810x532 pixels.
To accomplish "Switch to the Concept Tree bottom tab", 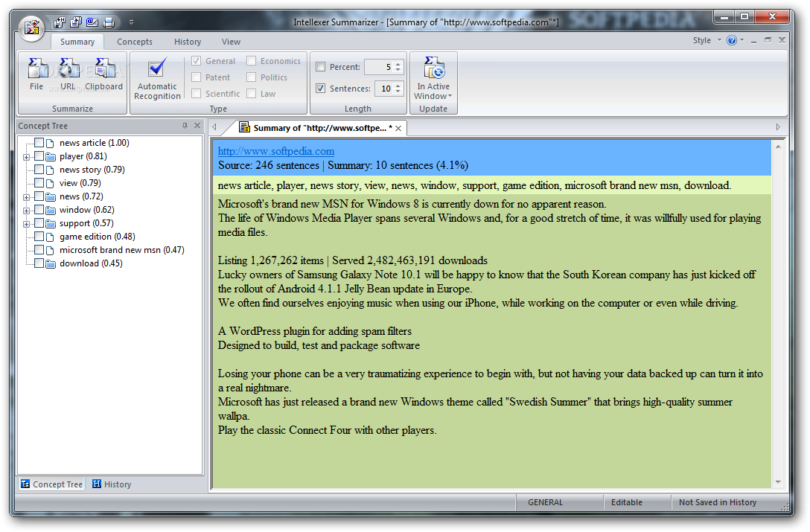I will click(x=51, y=484).
